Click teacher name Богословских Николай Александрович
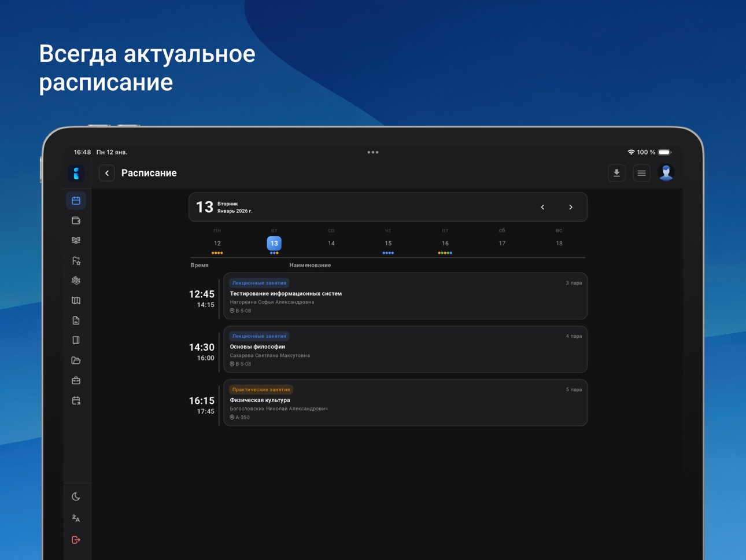This screenshot has height=560, width=746. click(279, 408)
